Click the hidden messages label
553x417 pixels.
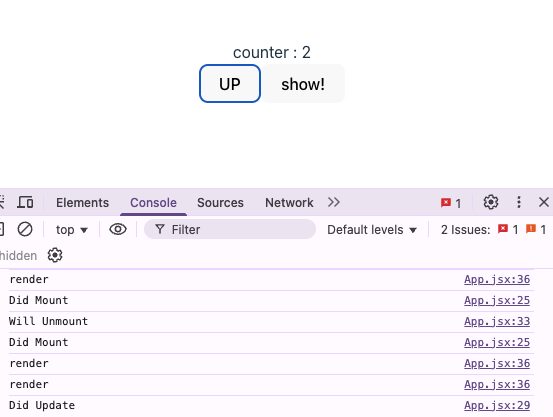pyautogui.click(x=18, y=255)
